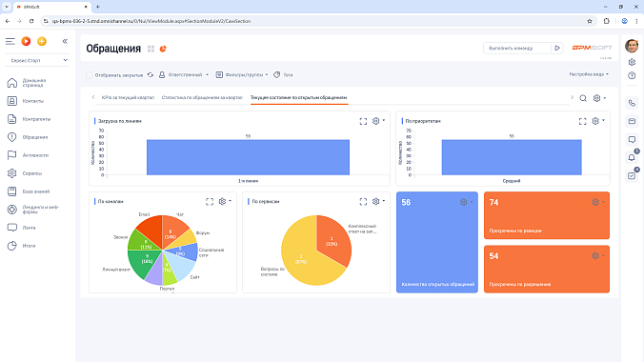Open the 'Сервис Старт' workspace dropdown
Screen dimensions: 644x362
click(37, 60)
